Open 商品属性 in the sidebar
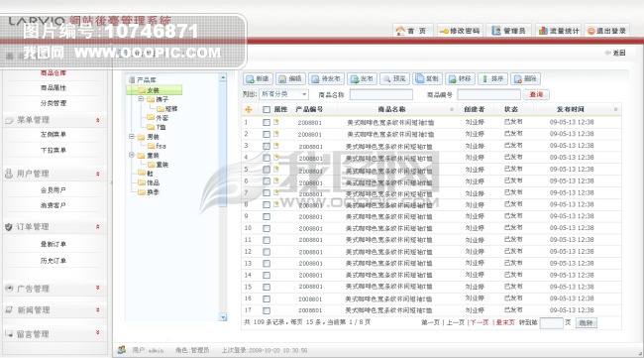The width and height of the screenshot is (644, 358). [54, 87]
